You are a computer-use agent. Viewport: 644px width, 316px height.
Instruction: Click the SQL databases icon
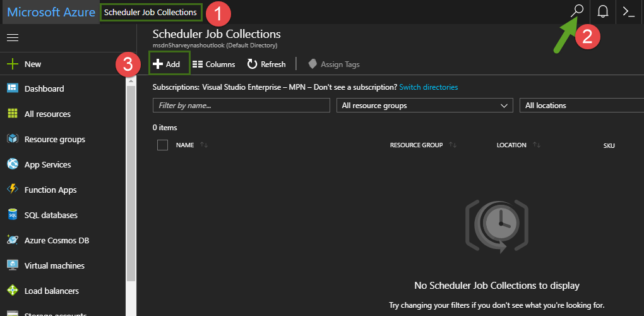pyautogui.click(x=13, y=215)
